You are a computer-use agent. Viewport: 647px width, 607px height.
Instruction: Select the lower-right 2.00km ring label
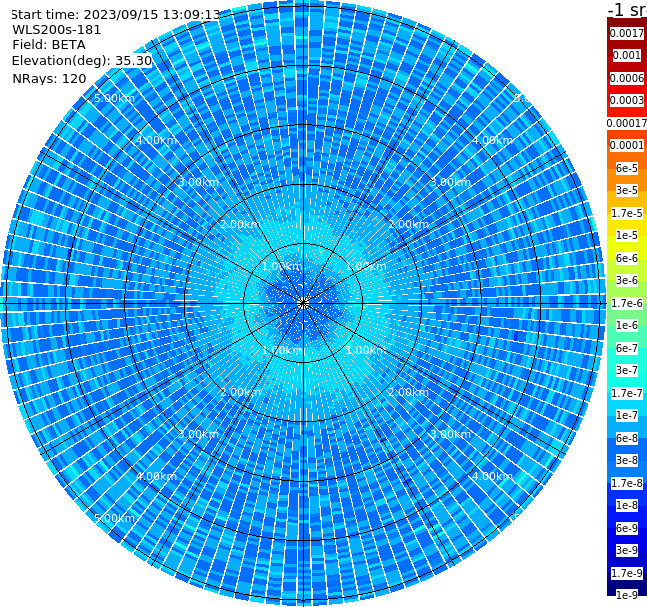409,392
